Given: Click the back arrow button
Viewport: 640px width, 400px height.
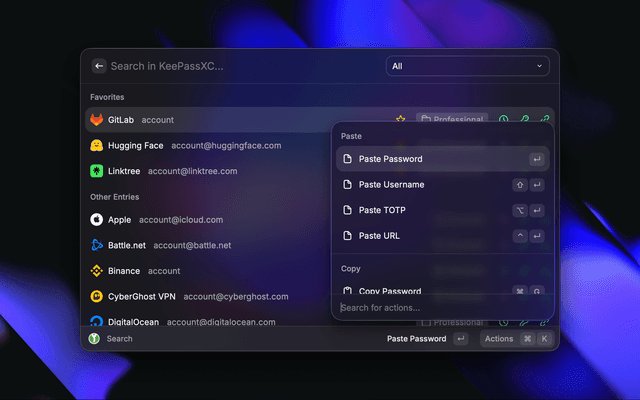Looking at the screenshot, I should pos(98,66).
